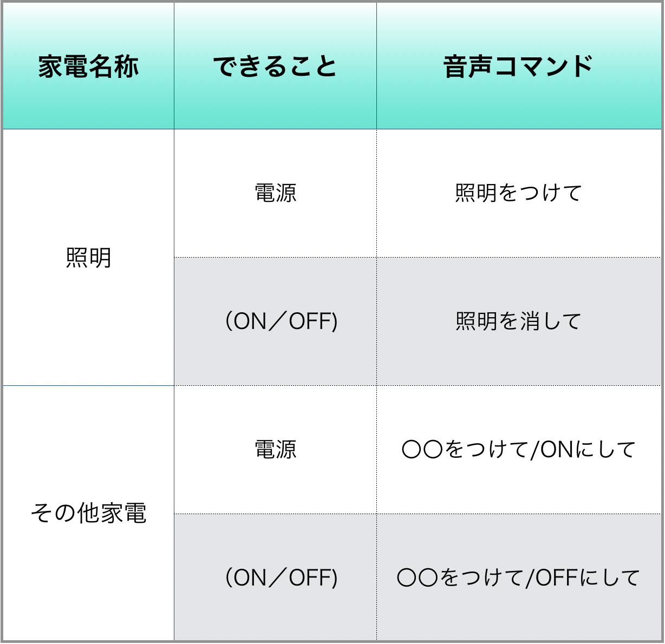665x644 pixels.
Task: Click 電源 in the 照明 row
Action: coord(275,193)
